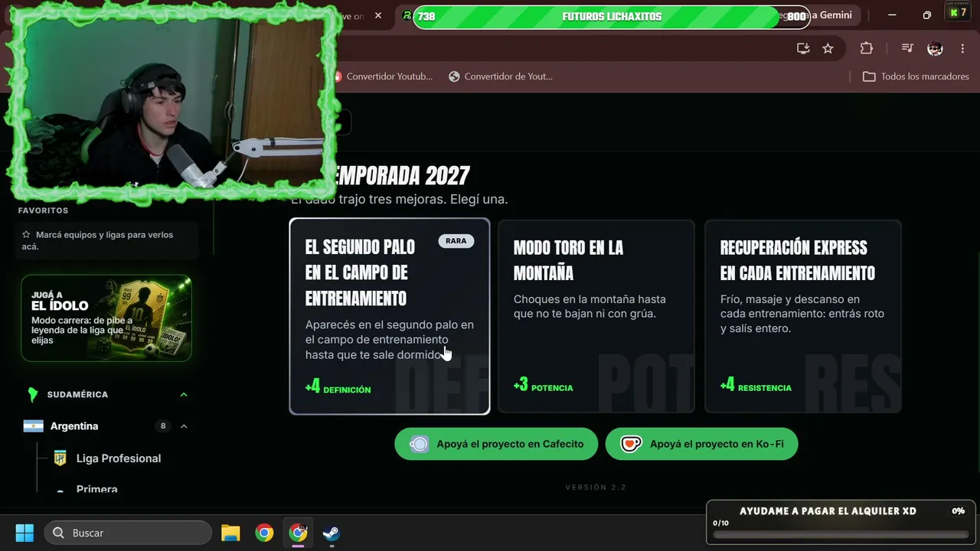
Task: Open the Chrome extensions puzzle icon
Action: [867, 48]
